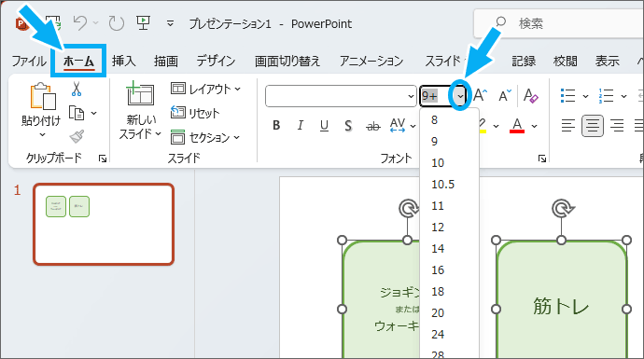Open the new slide (新しいスライド) menu
This screenshot has height=359, width=644.
(x=140, y=127)
